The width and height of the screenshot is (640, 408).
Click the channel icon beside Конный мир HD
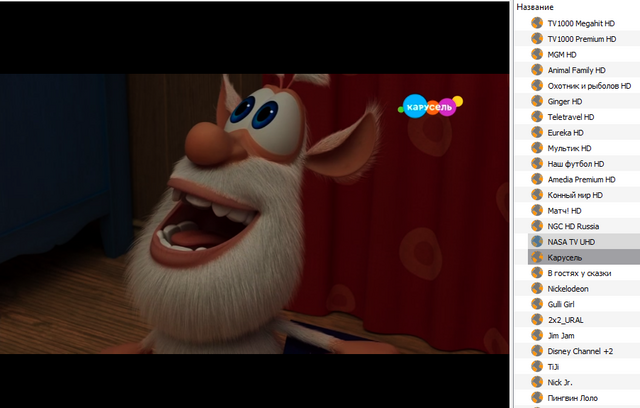click(537, 195)
